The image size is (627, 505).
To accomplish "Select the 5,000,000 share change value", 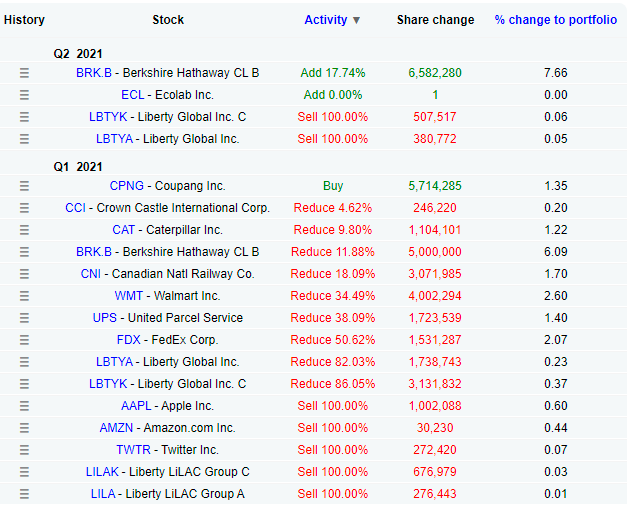I will click(x=435, y=252).
